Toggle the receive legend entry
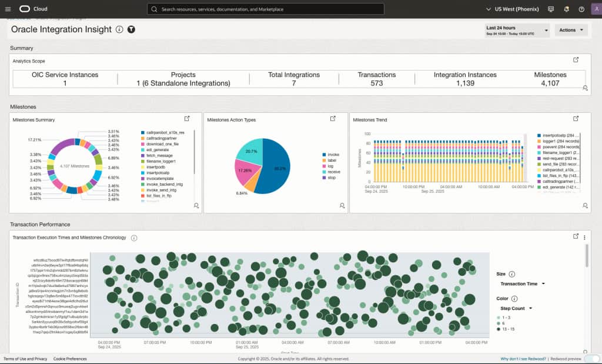Screen dimensions: 602x364 pos(332,172)
